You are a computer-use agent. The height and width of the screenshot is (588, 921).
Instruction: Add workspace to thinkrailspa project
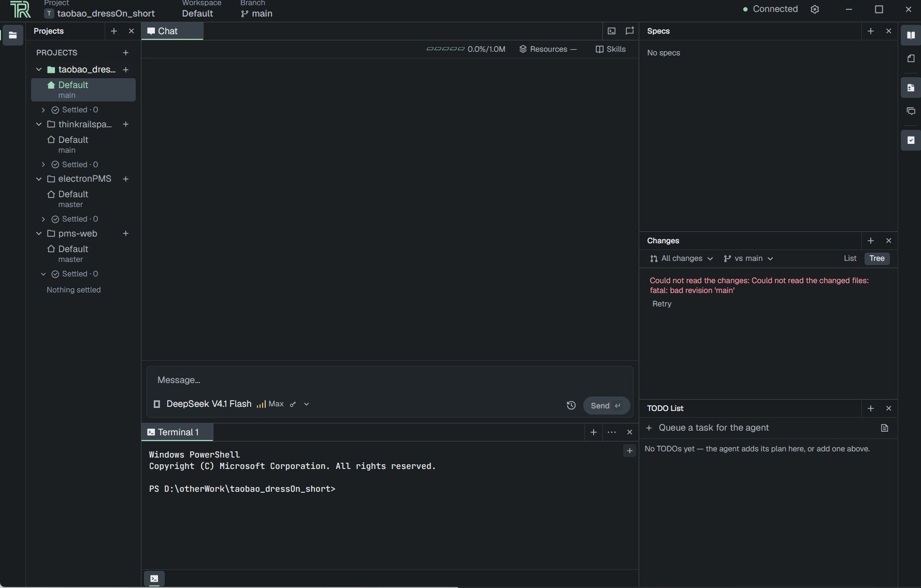click(125, 124)
